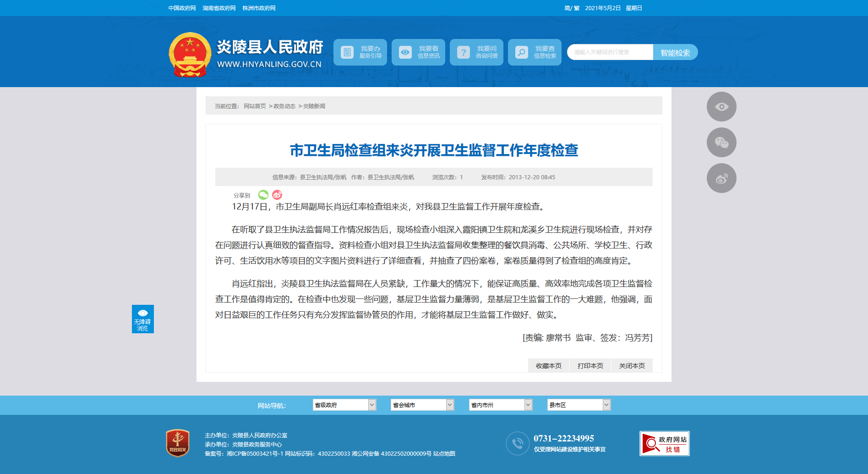
Task: Click the national emblem logo in header
Action: coord(190,54)
